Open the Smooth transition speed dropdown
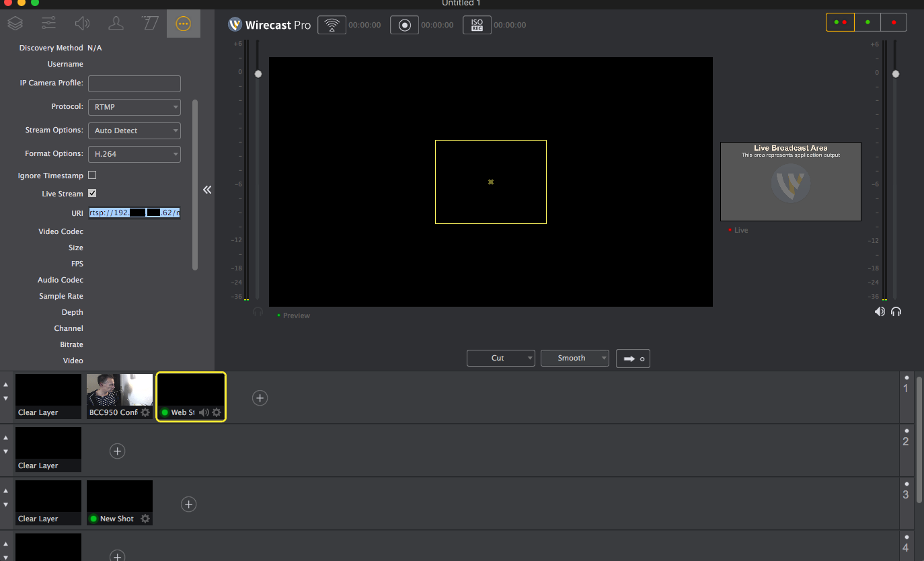924x561 pixels. click(574, 358)
